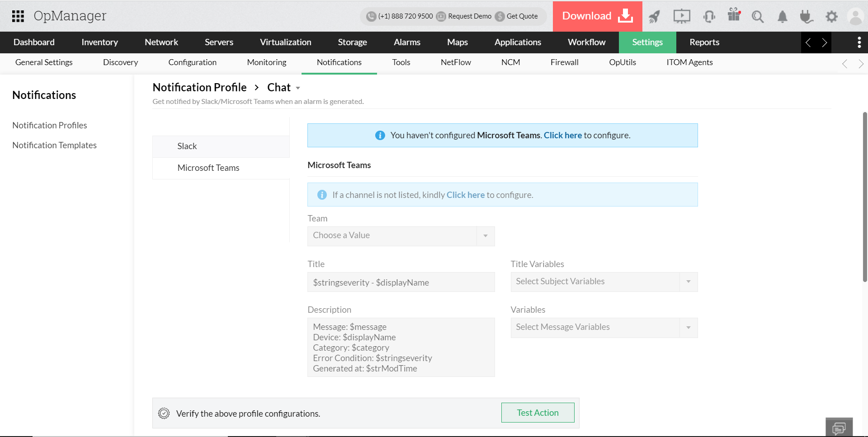Image resolution: width=868 pixels, height=437 pixels.
Task: Click here link to configure channel
Action: coord(466,195)
